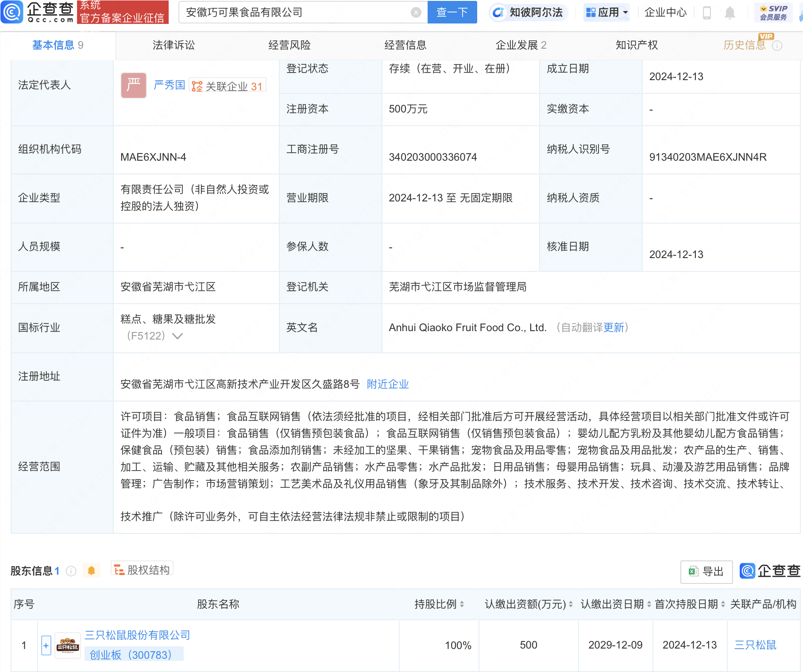Click the 91340203MAE6XJNN4R taxpayer ID
The width and height of the screenshot is (803, 672).
coord(708,157)
